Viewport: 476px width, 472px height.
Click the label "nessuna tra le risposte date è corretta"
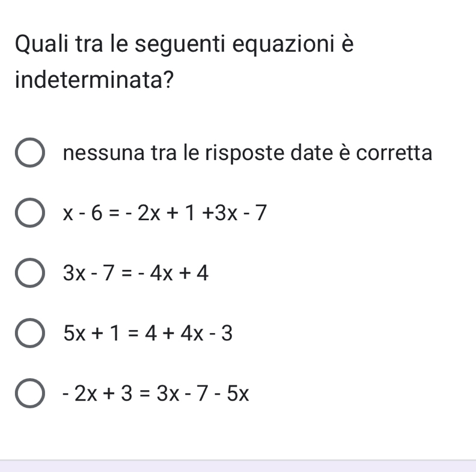[x=247, y=153]
